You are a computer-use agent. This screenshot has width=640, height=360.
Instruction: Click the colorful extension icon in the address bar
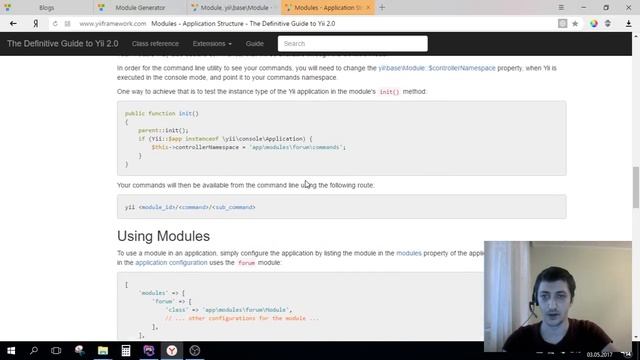click(x=593, y=24)
